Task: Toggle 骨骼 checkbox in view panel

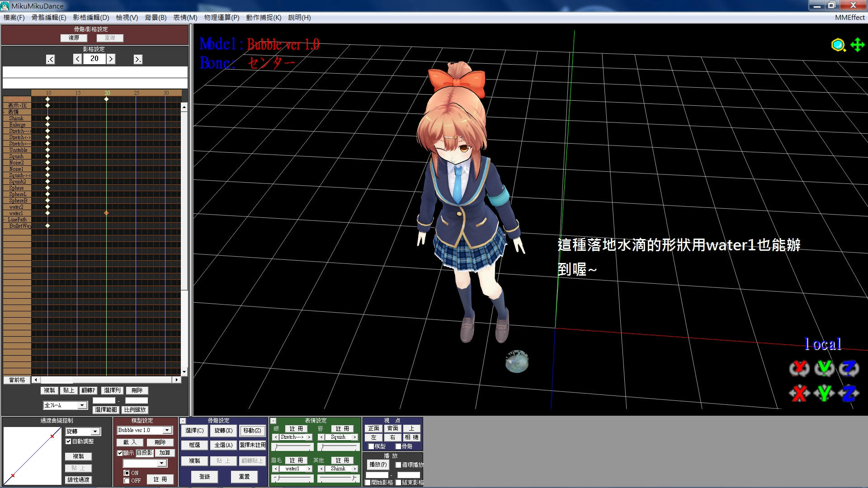Action: pos(398,446)
